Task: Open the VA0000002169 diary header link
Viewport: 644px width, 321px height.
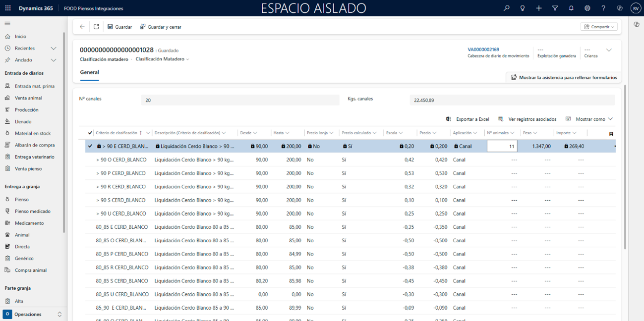Action: 483,50
